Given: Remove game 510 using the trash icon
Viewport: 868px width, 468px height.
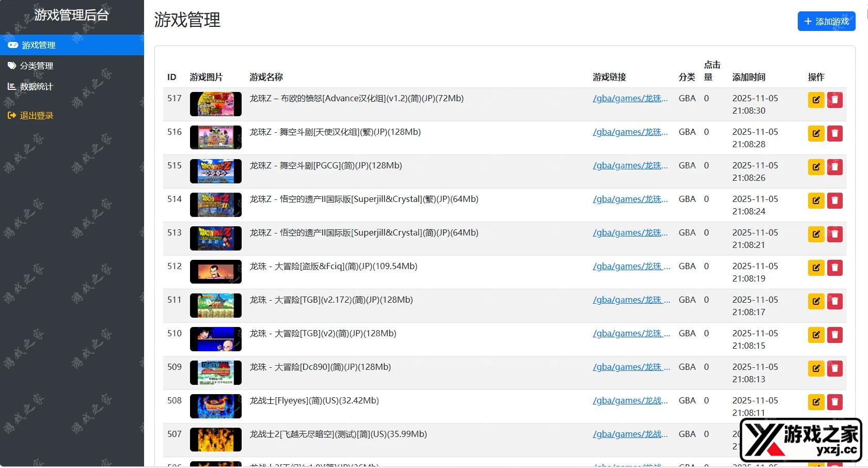Looking at the screenshot, I should pos(834,335).
